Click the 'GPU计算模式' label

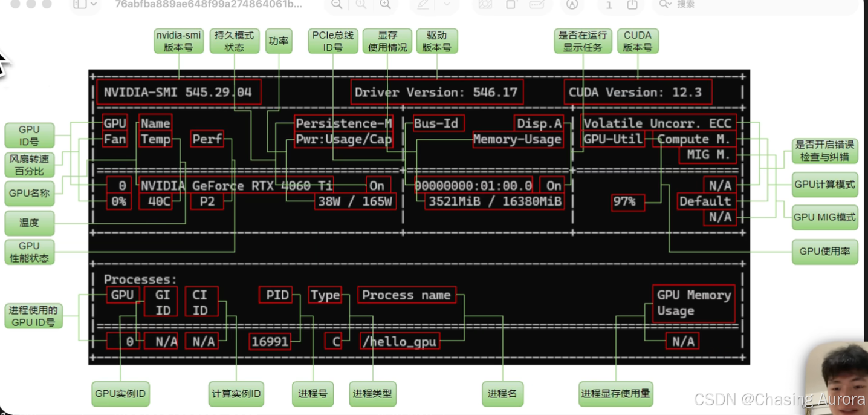824,185
